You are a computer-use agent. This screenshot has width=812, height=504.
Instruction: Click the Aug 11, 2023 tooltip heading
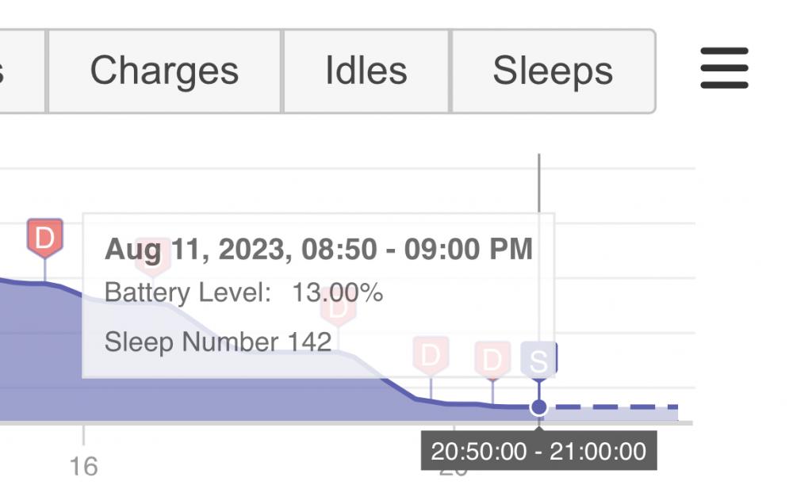319,249
